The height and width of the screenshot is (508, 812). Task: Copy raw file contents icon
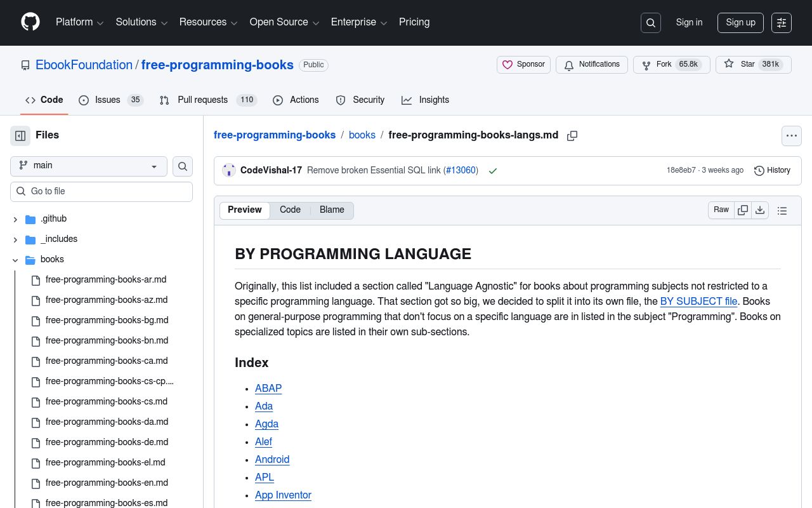(743, 210)
